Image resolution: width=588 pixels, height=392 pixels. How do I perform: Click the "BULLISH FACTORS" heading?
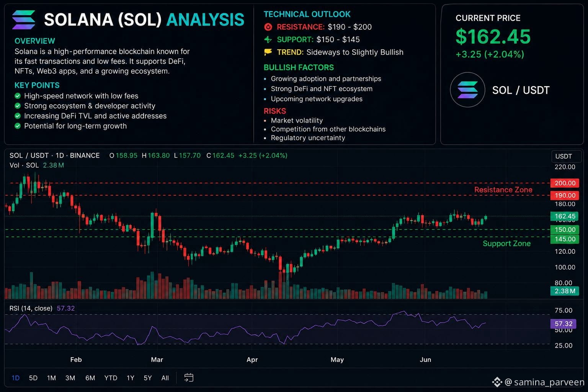coord(299,67)
